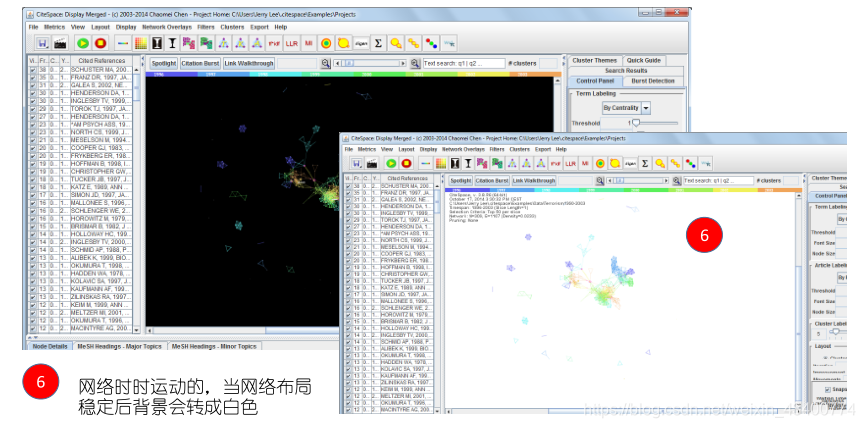
Task: Uncheck GALEA S row checkbox in back window
Action: click(33, 86)
